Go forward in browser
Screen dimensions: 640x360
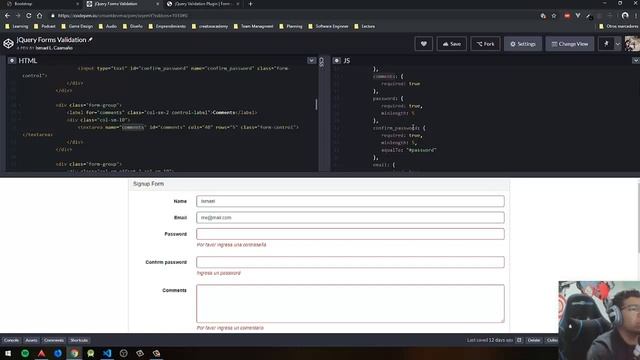(18, 16)
